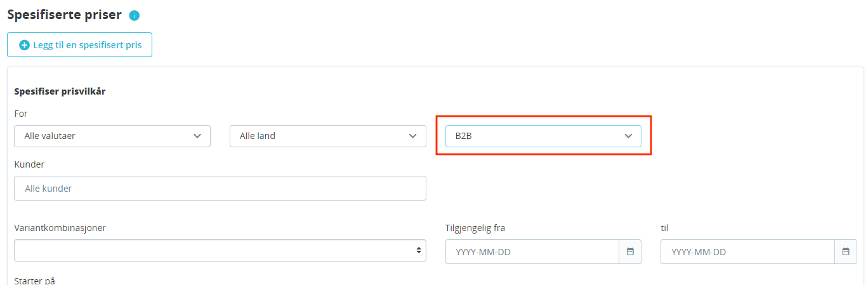
Task: Click the up-down arrows in Variantkombinasjoner select
Action: click(419, 251)
